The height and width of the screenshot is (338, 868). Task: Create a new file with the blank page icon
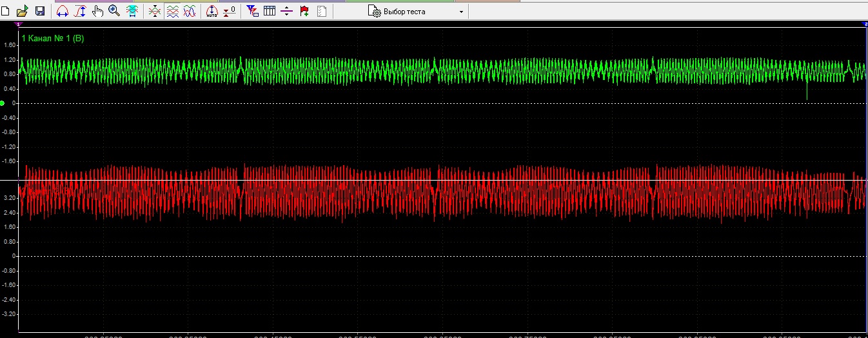(x=6, y=11)
